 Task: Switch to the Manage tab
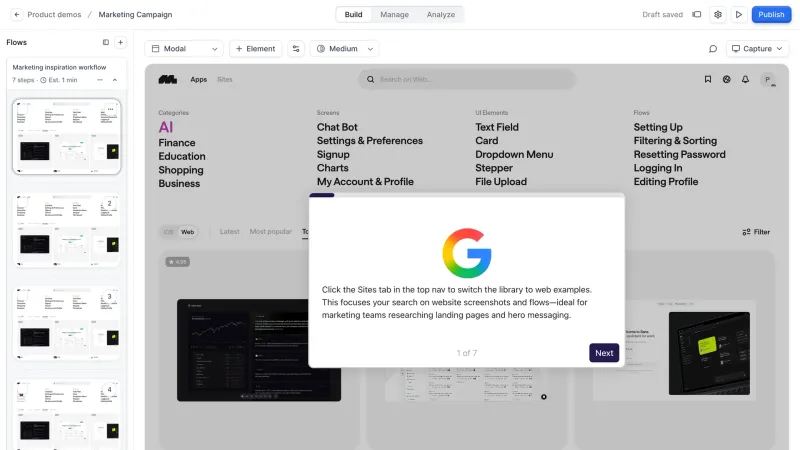[x=394, y=14]
